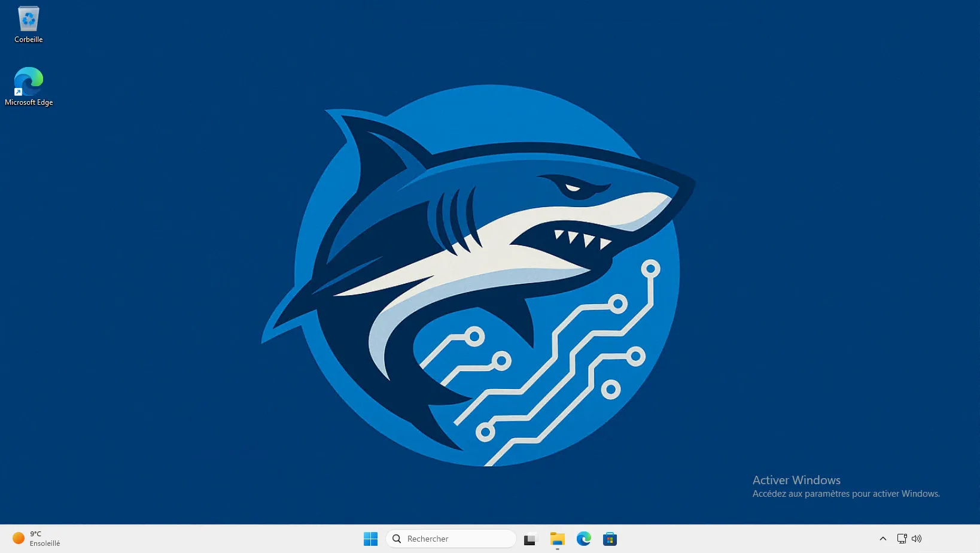Click the shark's eye on the wallpaper
The width and height of the screenshot is (980, 553).
(x=574, y=188)
